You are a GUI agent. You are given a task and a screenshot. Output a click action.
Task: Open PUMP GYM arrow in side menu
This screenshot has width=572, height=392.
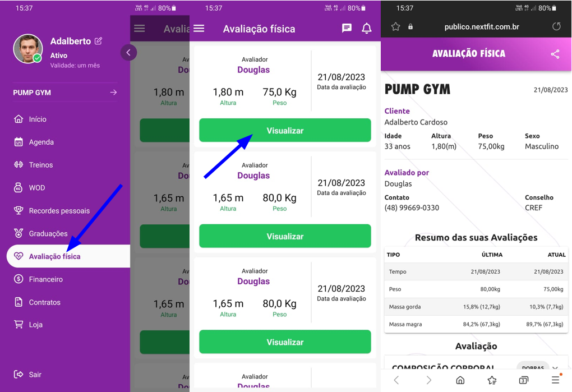[x=113, y=93]
